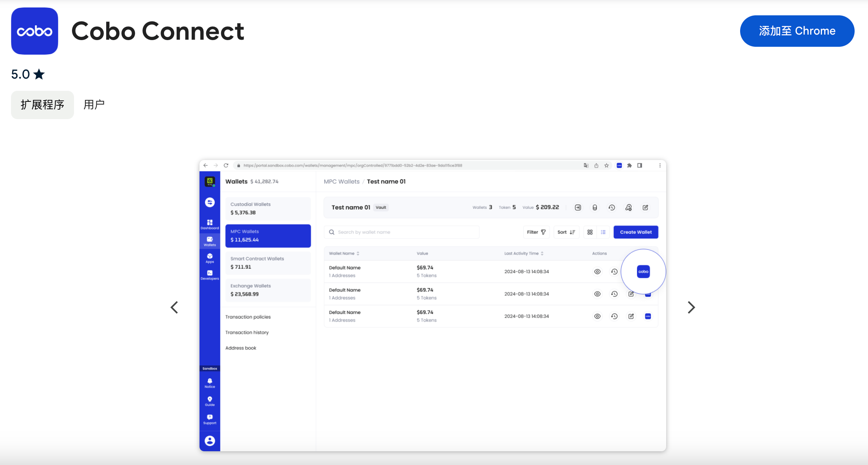Screen dimensions: 868x465
Task: Toggle the eye icon in second wallet row
Action: pyautogui.click(x=597, y=294)
